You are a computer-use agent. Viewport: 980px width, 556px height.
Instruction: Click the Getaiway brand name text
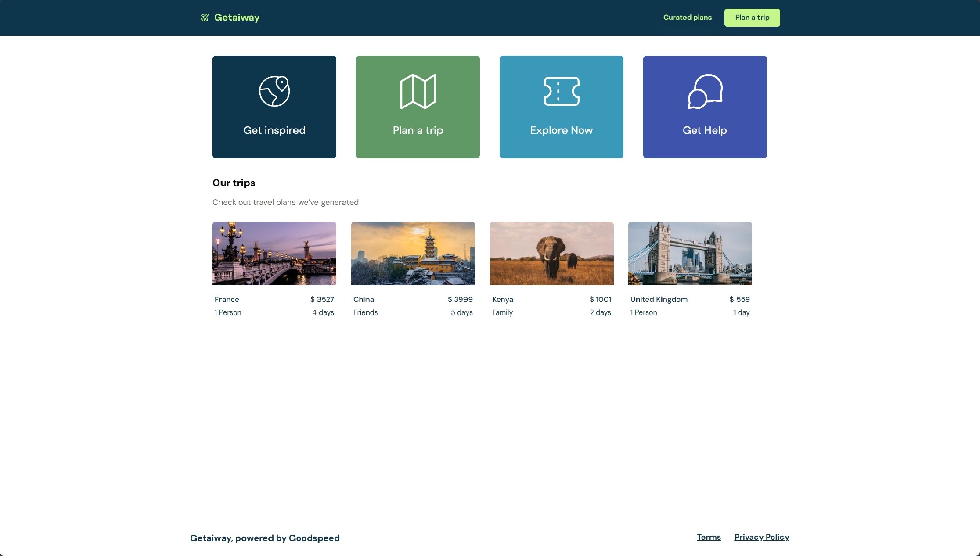(x=237, y=18)
